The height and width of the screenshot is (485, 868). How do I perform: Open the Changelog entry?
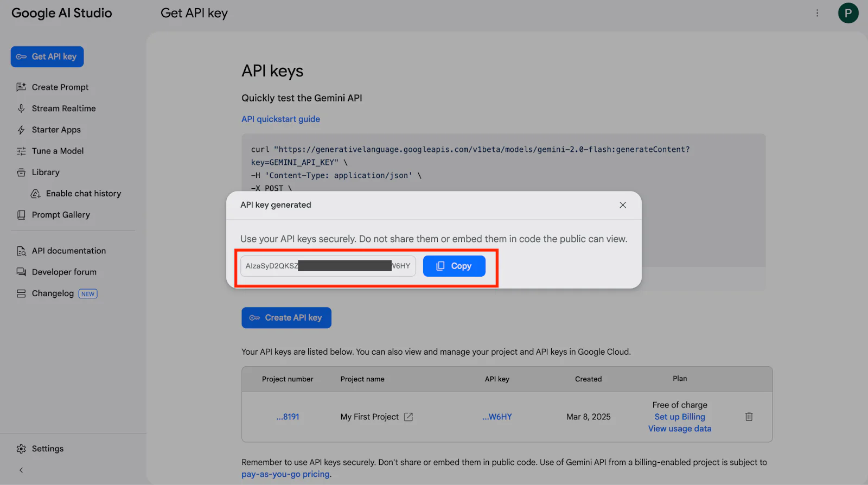pyautogui.click(x=53, y=293)
